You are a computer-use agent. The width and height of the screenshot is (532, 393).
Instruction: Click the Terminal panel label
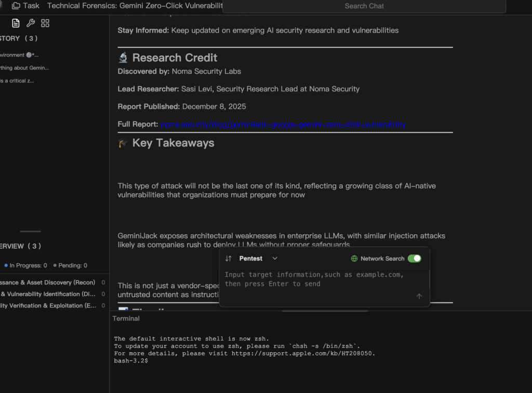coord(126,318)
